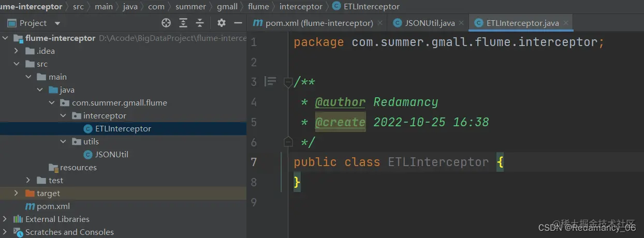Click the Collapse All icon in Project panel

200,23
